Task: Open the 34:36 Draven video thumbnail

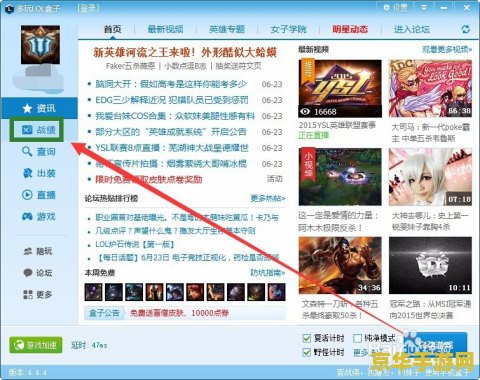Action: (x=340, y=265)
